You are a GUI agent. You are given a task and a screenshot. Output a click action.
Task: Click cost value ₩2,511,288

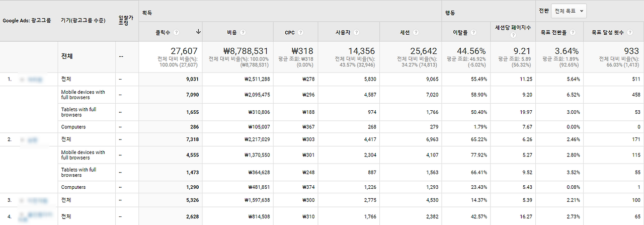pyautogui.click(x=257, y=79)
